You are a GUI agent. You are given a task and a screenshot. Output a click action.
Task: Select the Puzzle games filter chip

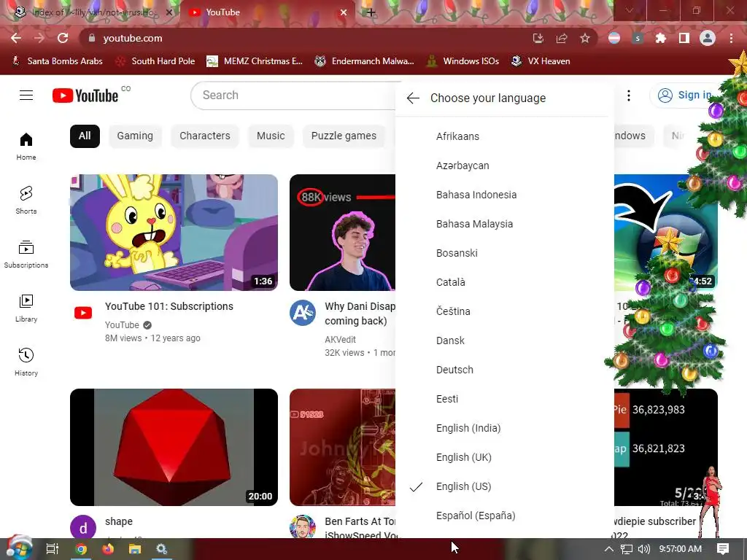point(344,136)
